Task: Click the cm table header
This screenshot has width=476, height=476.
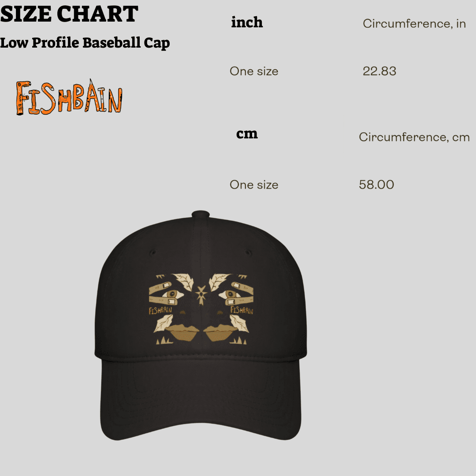Action: coord(247,134)
